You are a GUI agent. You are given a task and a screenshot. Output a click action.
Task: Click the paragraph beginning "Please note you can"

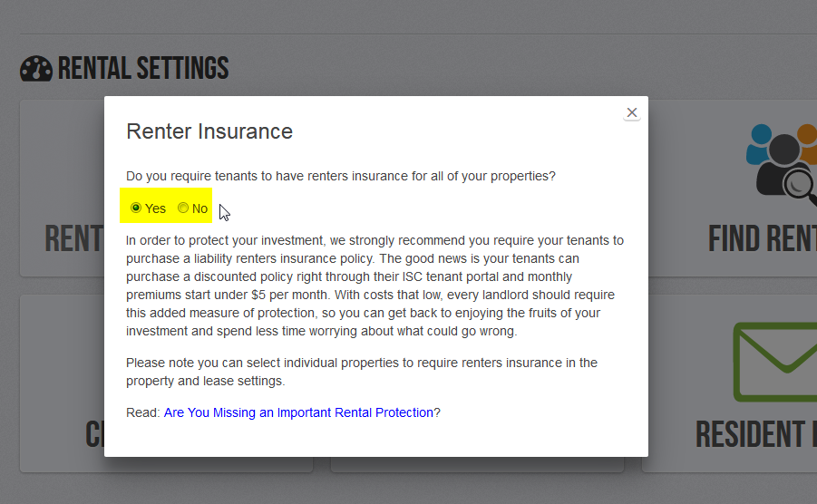[x=361, y=372]
